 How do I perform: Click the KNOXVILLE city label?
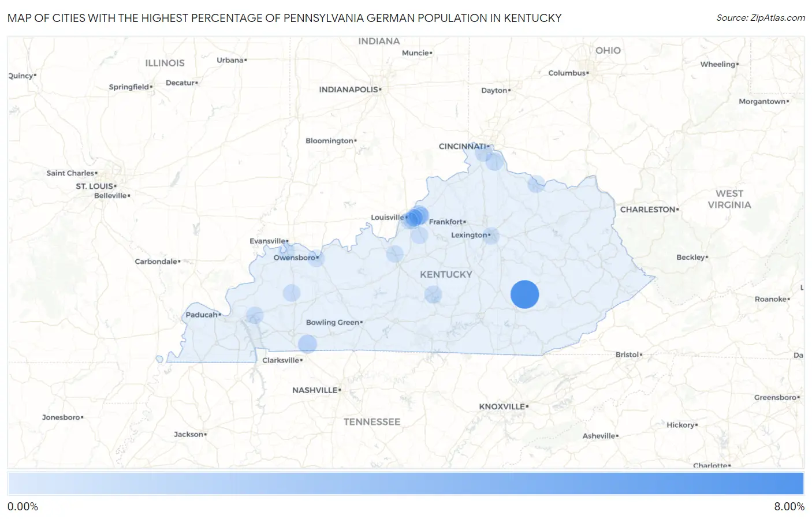502,406
